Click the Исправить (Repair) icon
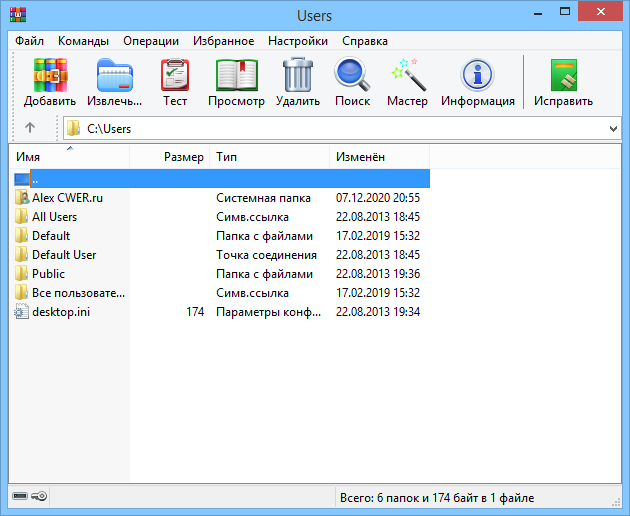This screenshot has width=630, height=516. click(563, 76)
